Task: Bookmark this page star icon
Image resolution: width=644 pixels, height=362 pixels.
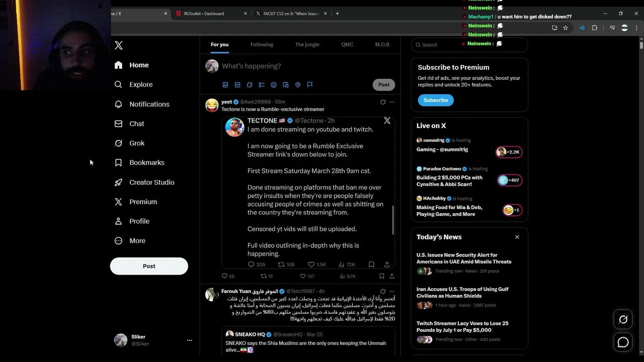Action: [x=566, y=28]
